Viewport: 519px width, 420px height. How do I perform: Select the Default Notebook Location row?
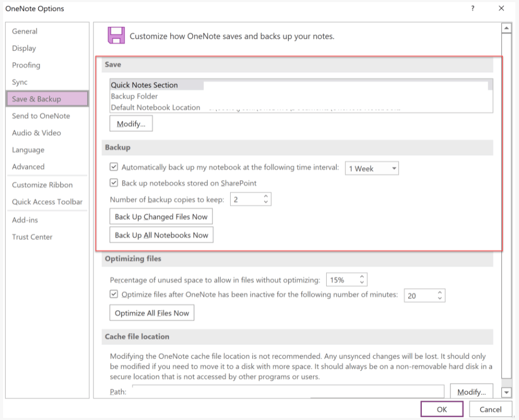point(301,107)
